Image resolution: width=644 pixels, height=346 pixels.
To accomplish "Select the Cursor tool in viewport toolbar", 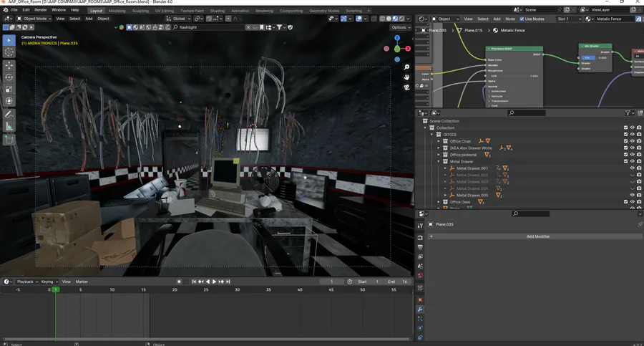I will coord(9,52).
